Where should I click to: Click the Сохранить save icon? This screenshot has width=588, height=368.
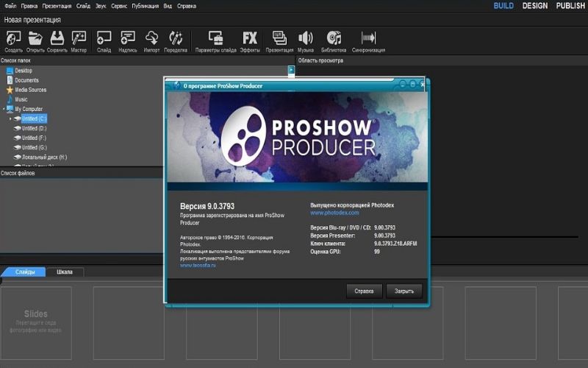pos(57,38)
